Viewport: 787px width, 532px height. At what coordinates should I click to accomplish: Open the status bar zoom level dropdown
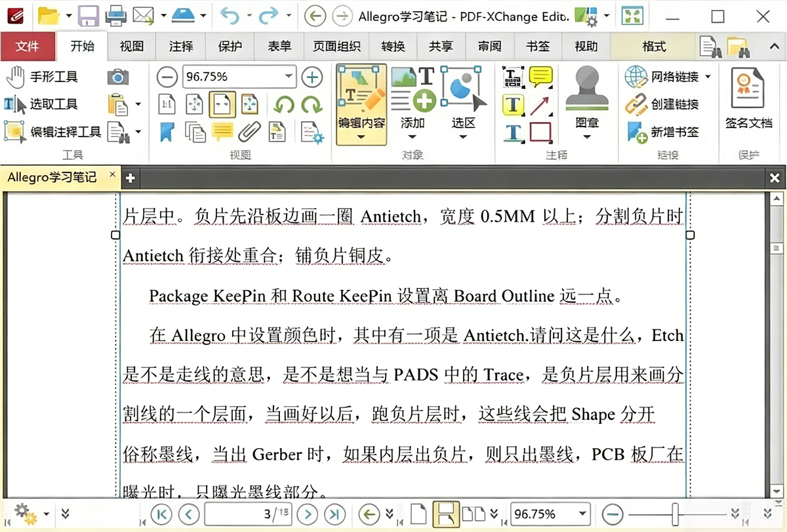click(582, 514)
